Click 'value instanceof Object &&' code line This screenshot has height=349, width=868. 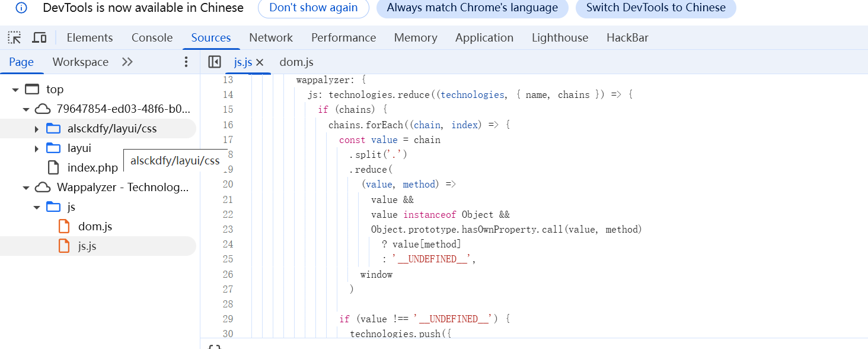[x=441, y=214]
